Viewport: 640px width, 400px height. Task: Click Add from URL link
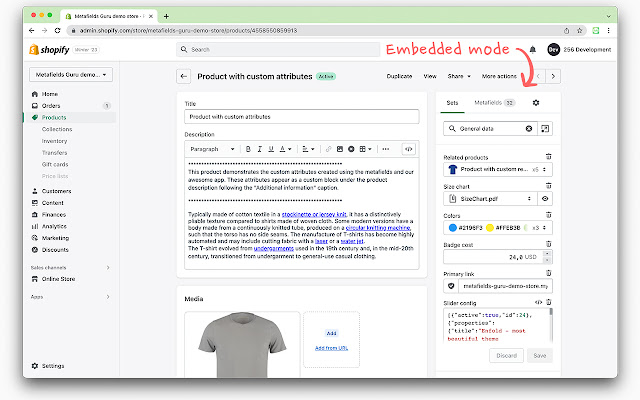point(331,348)
